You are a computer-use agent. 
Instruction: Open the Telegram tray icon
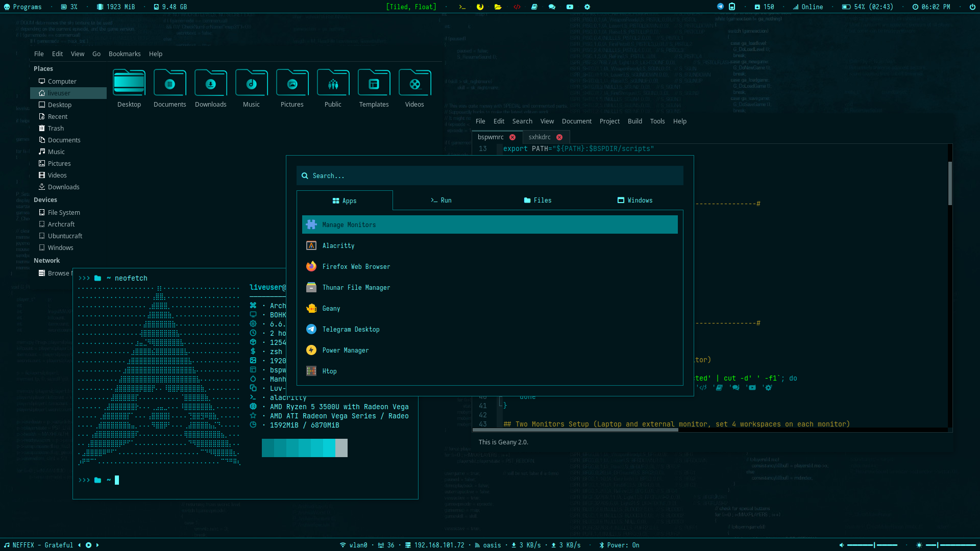click(x=720, y=7)
